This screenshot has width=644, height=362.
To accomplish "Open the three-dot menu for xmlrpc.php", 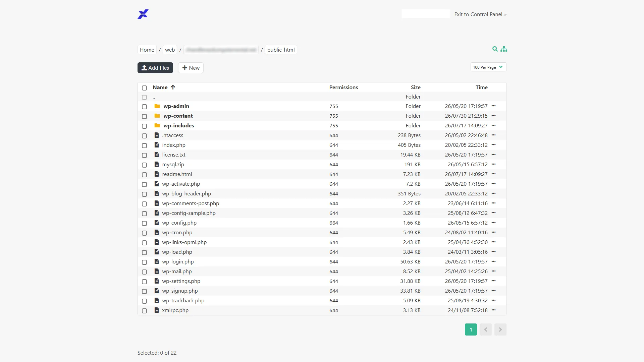I will [x=493, y=310].
